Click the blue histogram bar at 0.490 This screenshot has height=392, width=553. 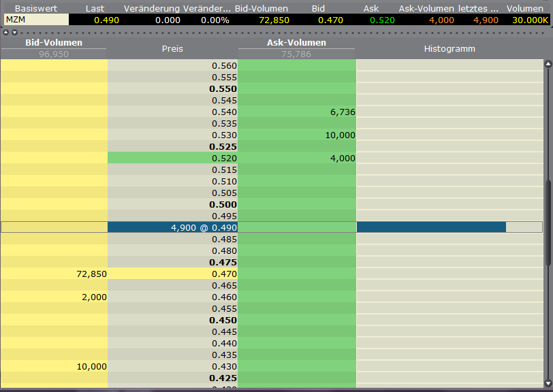[x=431, y=227]
